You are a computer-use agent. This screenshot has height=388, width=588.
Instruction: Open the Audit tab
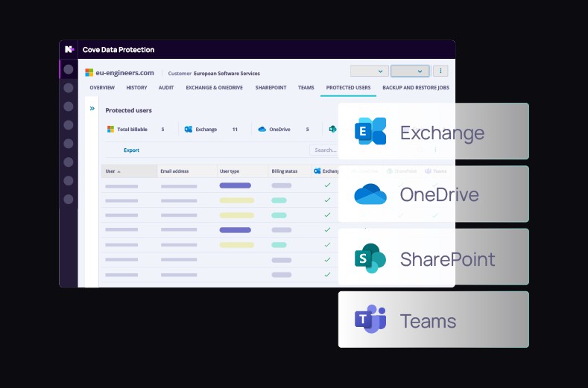point(166,88)
